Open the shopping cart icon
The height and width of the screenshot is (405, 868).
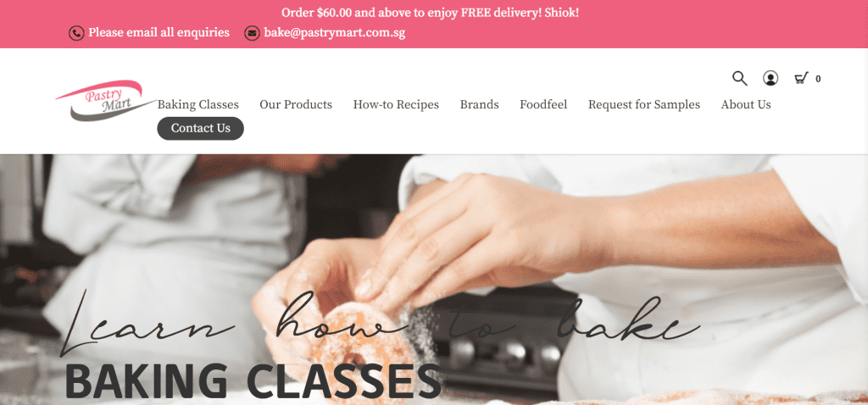[801, 79]
